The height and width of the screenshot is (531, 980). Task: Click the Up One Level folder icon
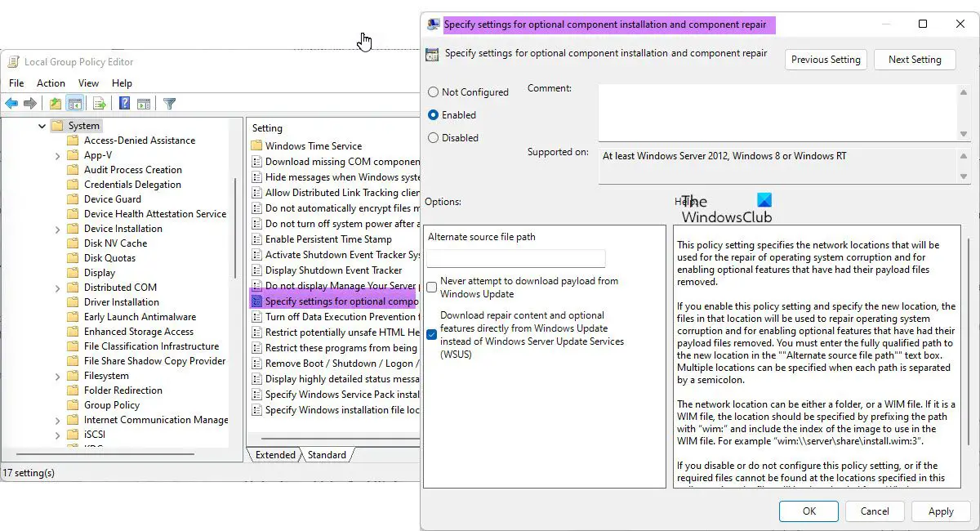coord(55,104)
